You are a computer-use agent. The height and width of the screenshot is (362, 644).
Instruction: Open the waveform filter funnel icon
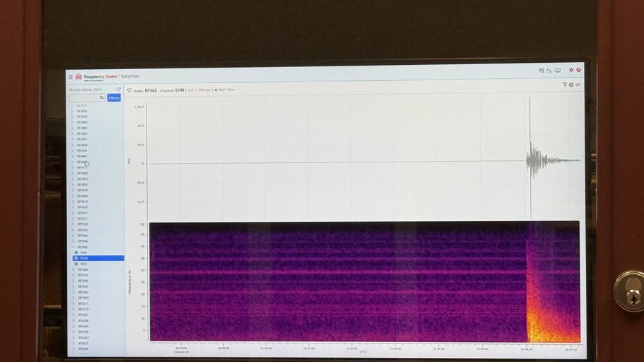pos(565,84)
